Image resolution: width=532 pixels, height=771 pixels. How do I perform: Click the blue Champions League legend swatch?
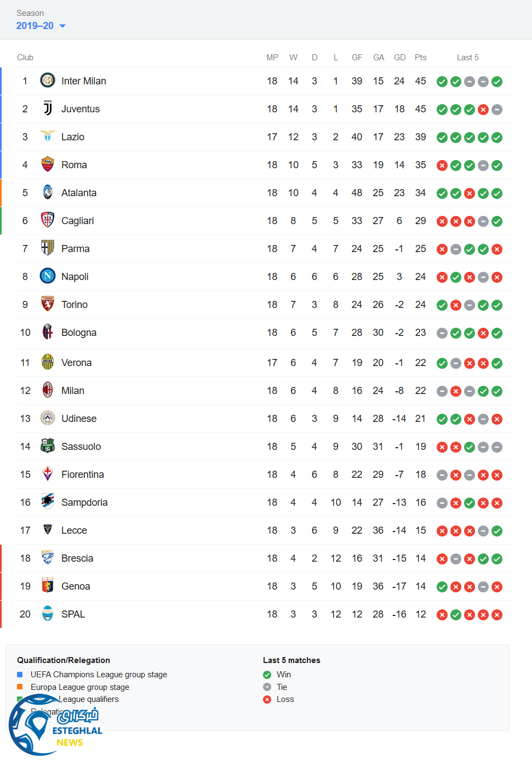(20, 675)
